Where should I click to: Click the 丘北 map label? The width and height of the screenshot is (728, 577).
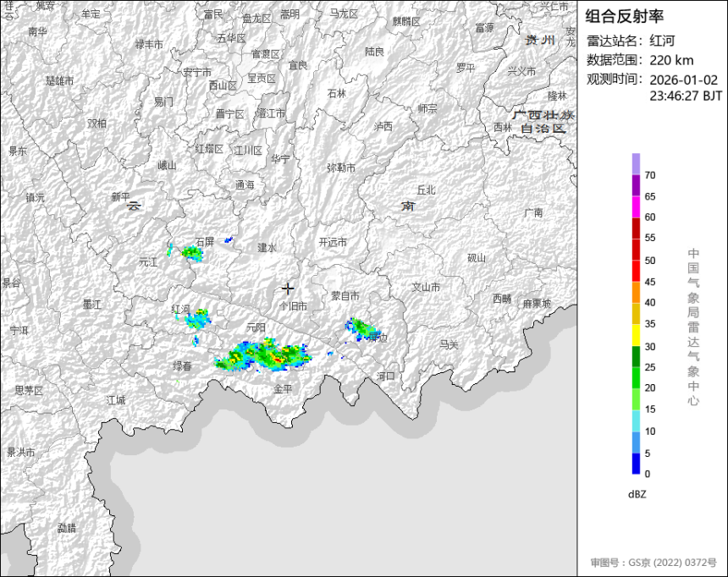(x=426, y=190)
